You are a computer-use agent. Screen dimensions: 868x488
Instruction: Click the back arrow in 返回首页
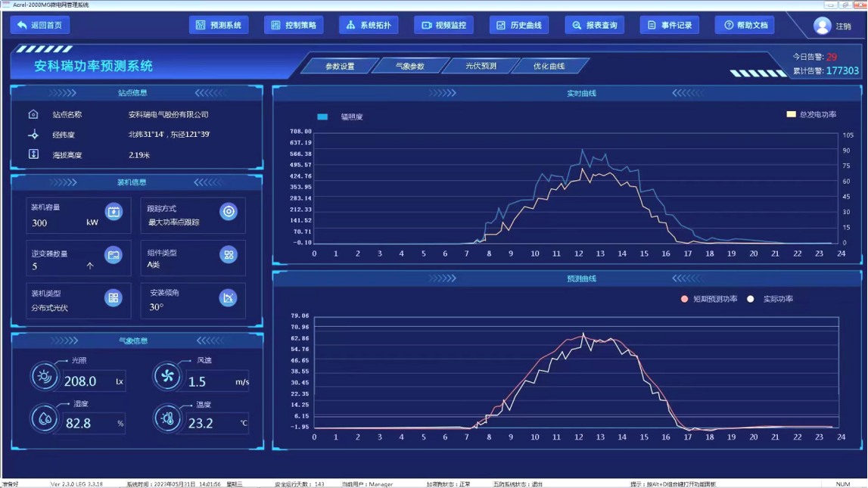[22, 25]
